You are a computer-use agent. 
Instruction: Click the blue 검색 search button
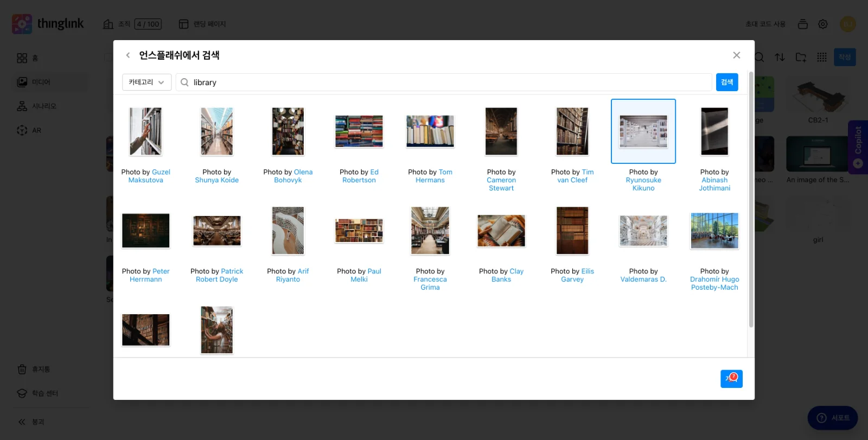(x=727, y=82)
